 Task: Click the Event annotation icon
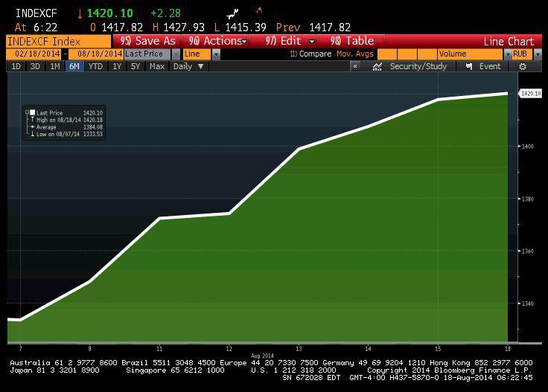point(469,66)
